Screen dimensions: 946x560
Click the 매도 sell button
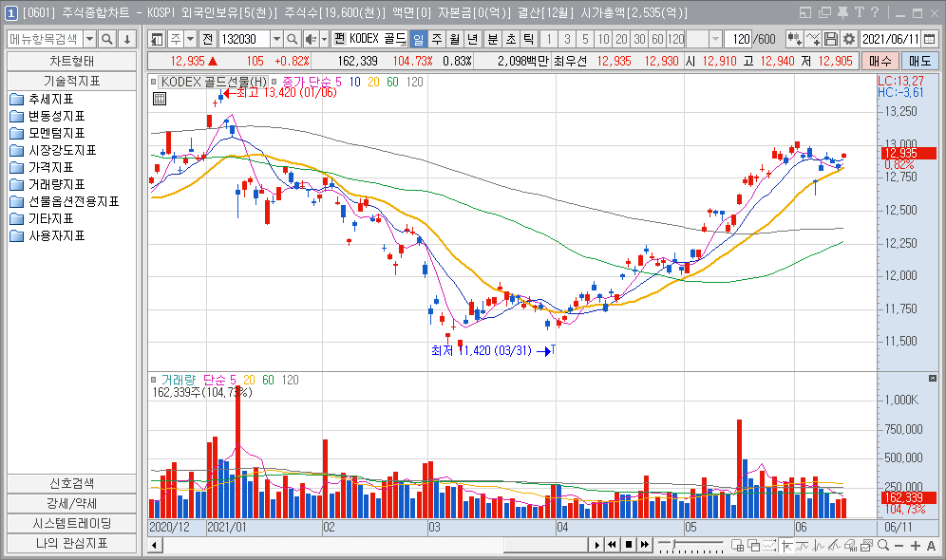pos(919,61)
